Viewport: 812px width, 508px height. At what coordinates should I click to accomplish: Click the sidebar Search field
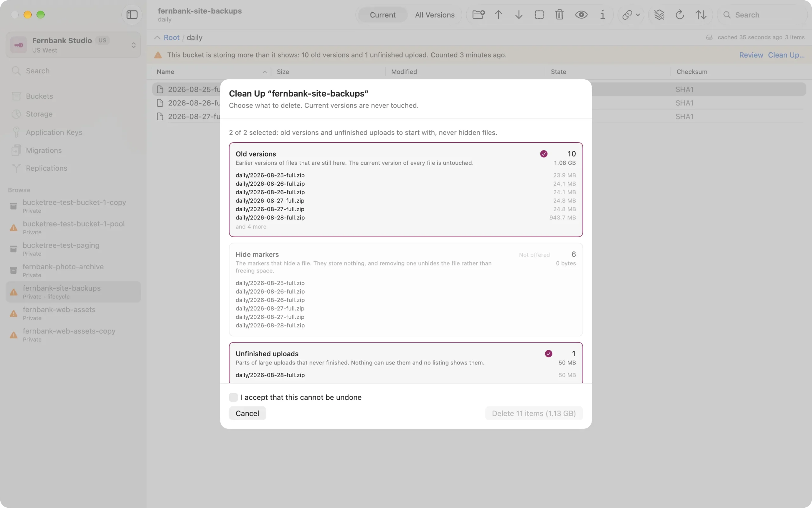73,71
